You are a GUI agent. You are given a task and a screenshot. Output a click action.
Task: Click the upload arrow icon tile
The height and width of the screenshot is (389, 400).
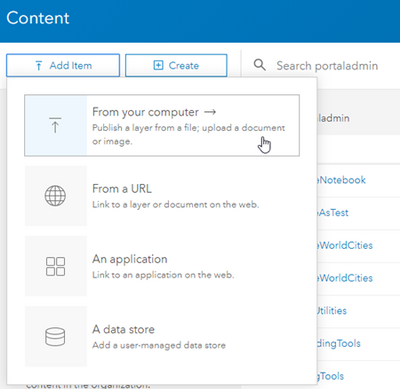pos(56,125)
